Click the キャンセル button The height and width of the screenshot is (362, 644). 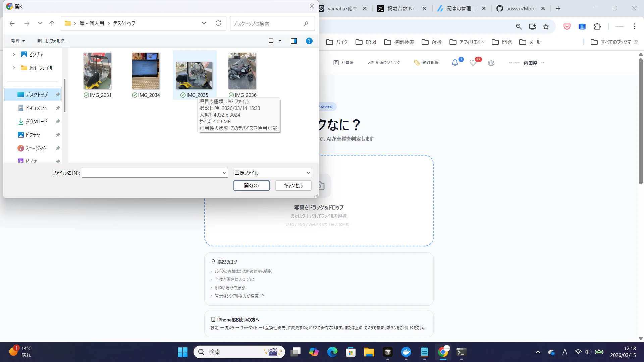[x=293, y=185]
